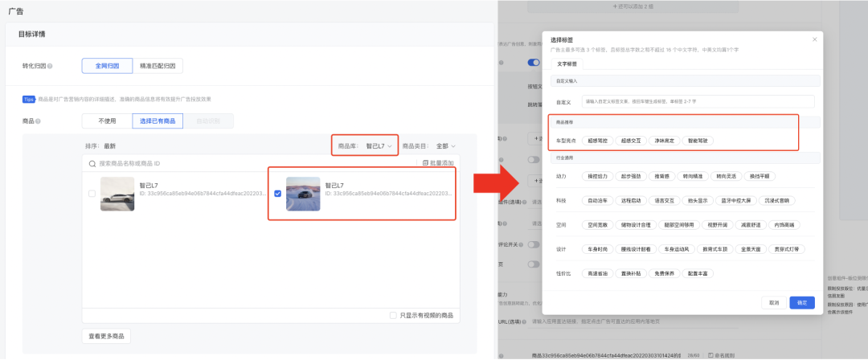
Task: Select the 推背感 tag
Action: click(x=662, y=176)
